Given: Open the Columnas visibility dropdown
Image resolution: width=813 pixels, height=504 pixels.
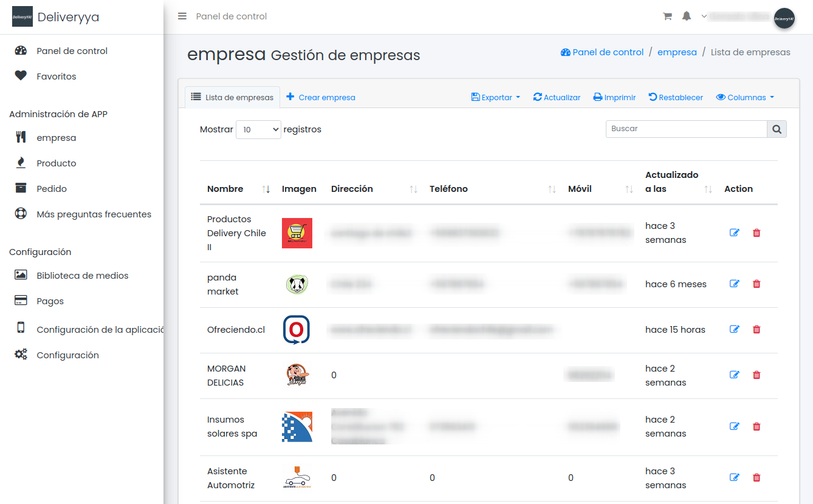Looking at the screenshot, I should 745,97.
